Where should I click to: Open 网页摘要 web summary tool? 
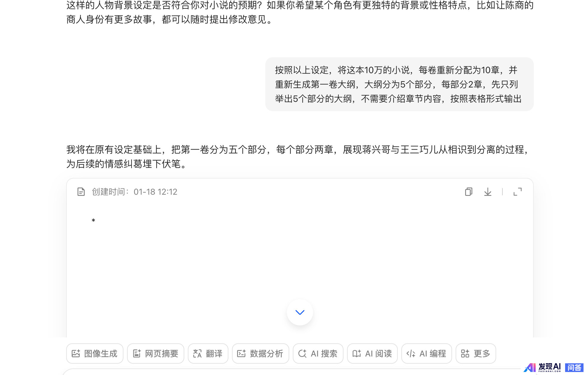coord(155,354)
